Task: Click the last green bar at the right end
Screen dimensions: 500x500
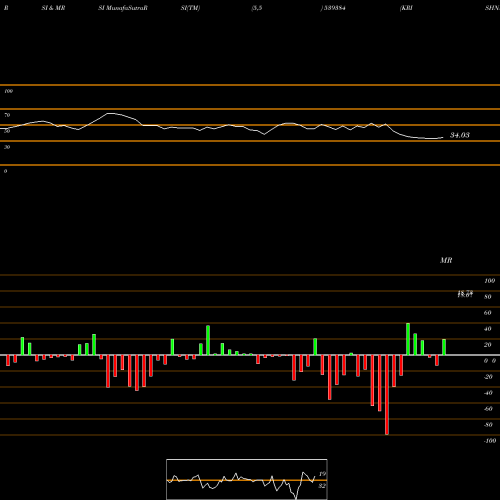Action: point(444,347)
